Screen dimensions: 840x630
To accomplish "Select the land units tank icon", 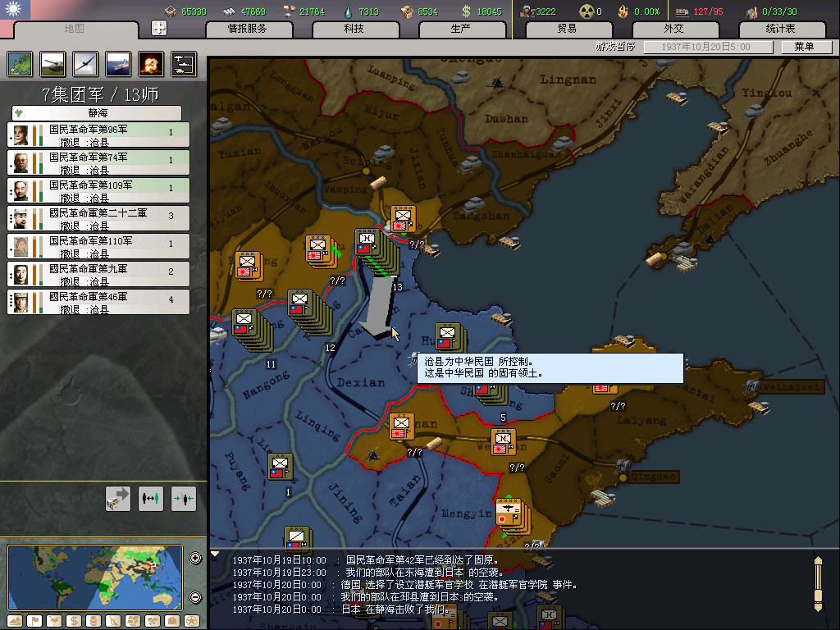I will 52,63.
